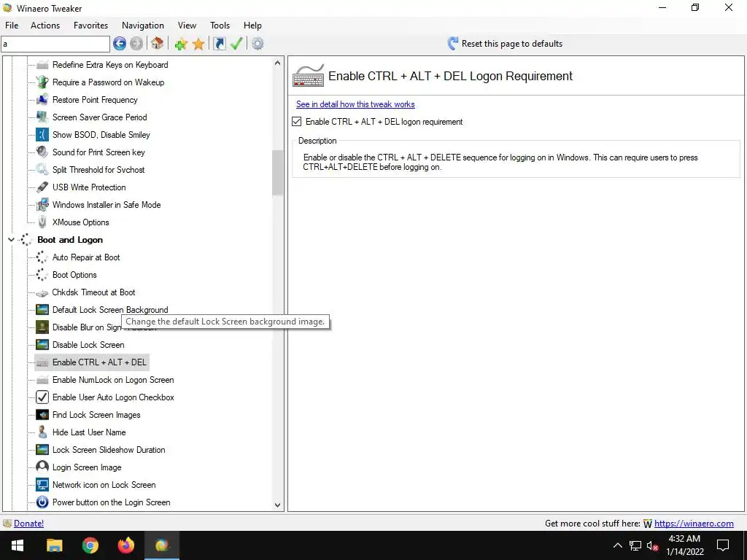
Task: Open the notification center icon
Action: [723, 545]
